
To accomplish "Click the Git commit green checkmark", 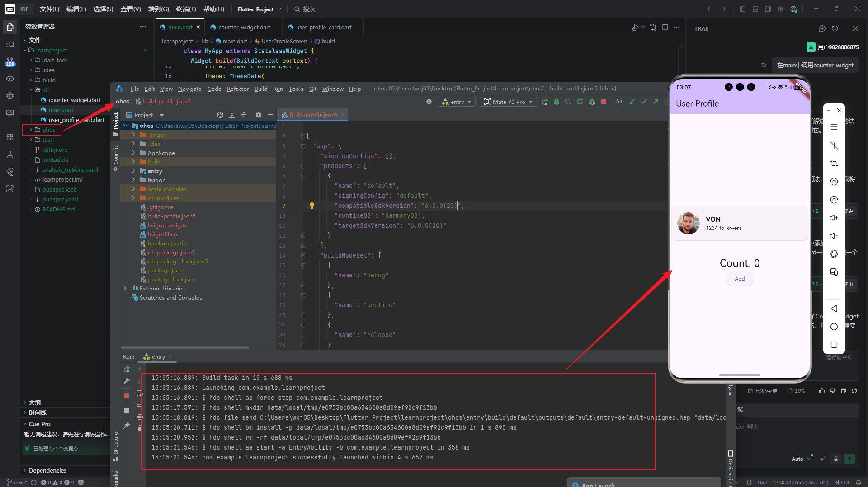I will 644,102.
